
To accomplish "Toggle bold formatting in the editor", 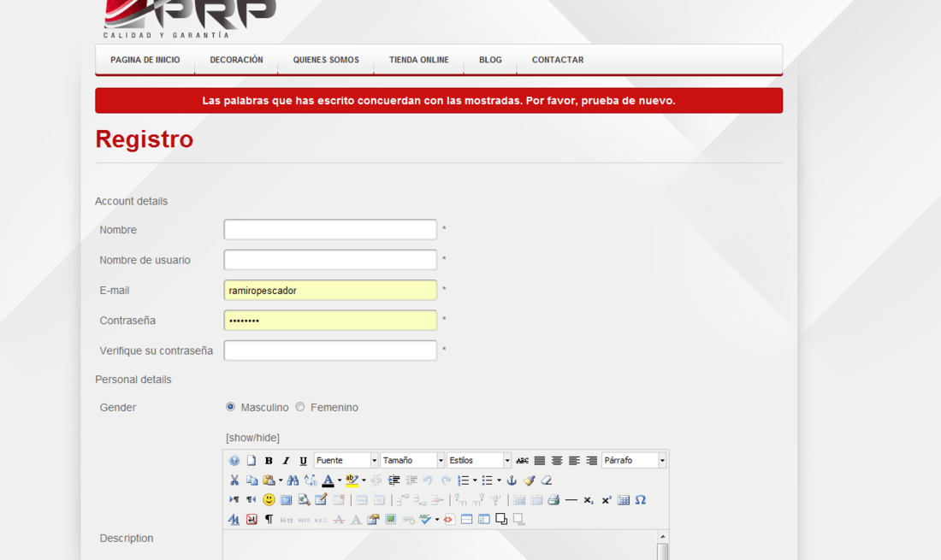I will pyautogui.click(x=269, y=461).
